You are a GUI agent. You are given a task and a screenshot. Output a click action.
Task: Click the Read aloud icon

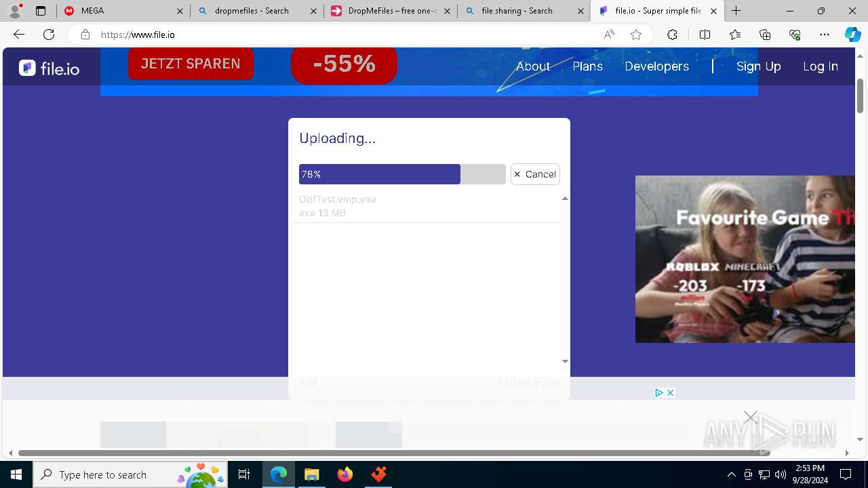coord(609,35)
